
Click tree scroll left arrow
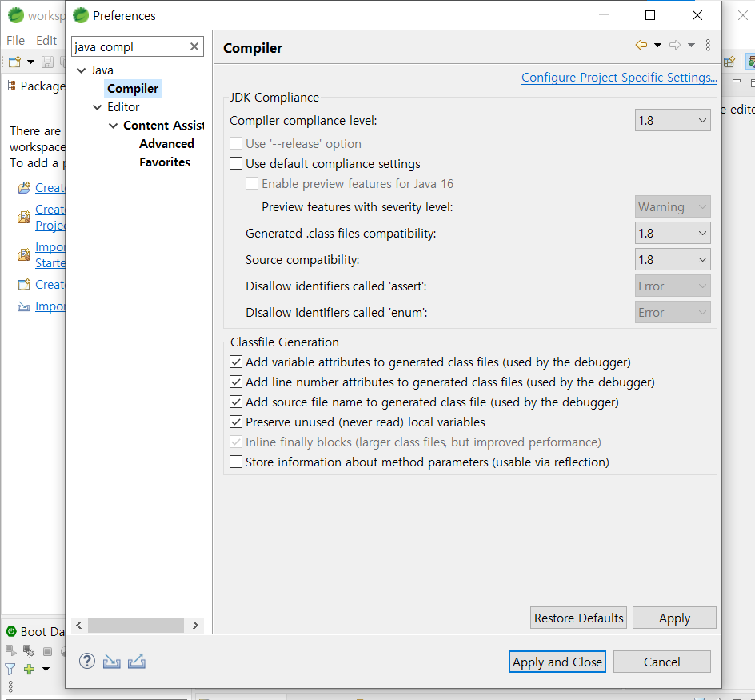click(x=79, y=625)
